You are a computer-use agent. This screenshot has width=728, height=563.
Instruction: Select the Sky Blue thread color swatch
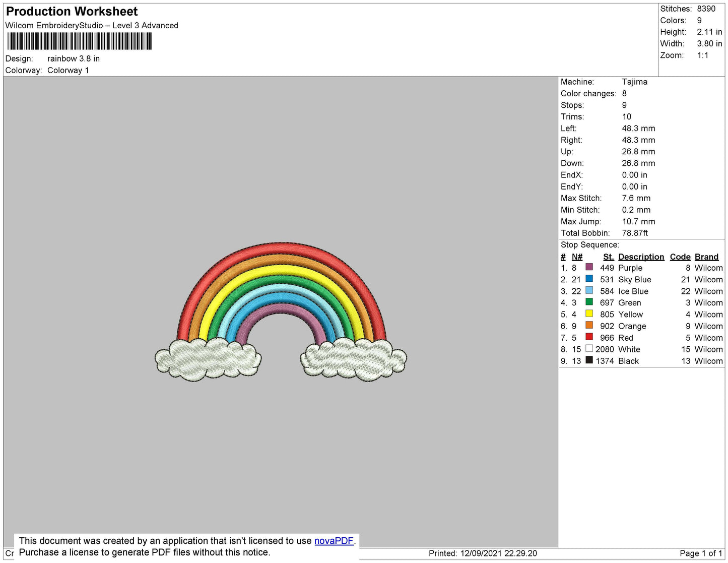(x=589, y=279)
